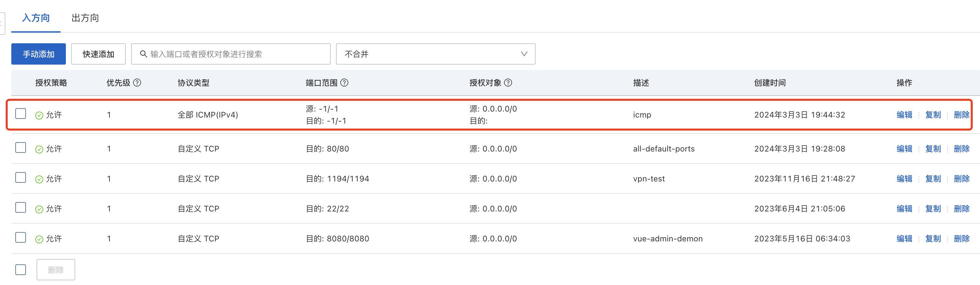Click the allow status icon in icmp row

(39, 116)
